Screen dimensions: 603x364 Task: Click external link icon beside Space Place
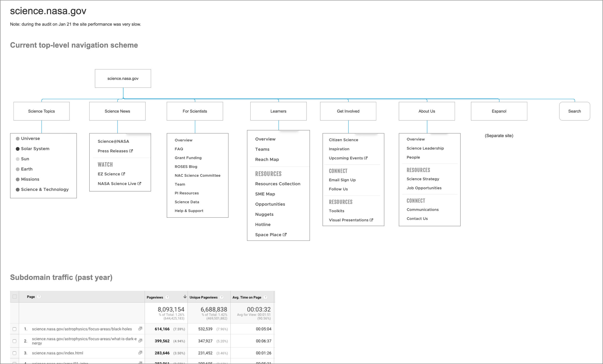click(284, 234)
